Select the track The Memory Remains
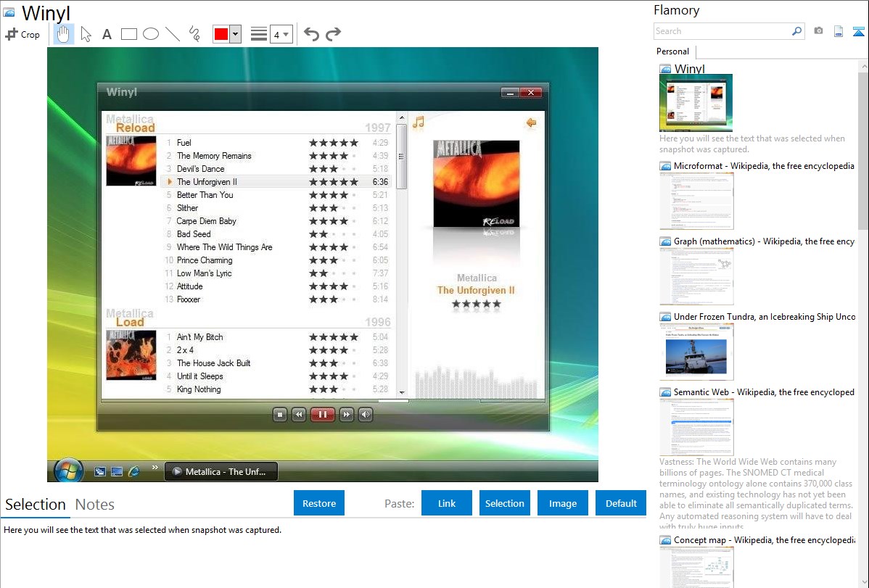This screenshot has height=588, width=869. click(214, 156)
